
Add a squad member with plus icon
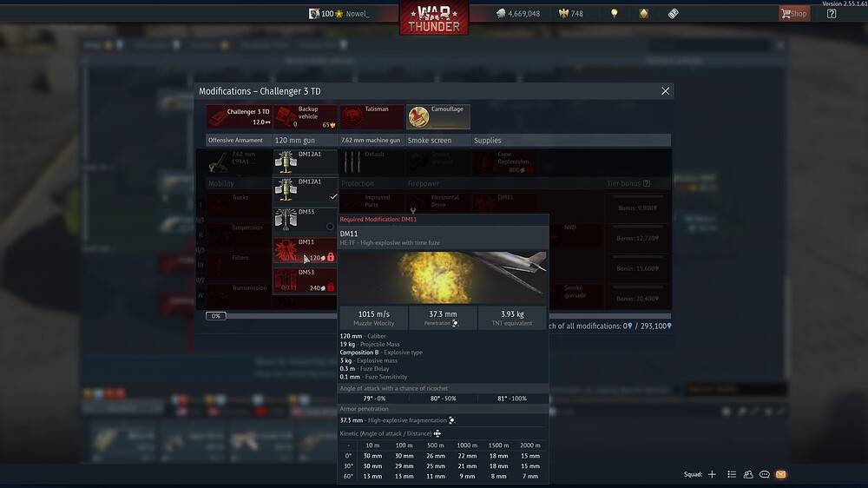[x=712, y=474]
